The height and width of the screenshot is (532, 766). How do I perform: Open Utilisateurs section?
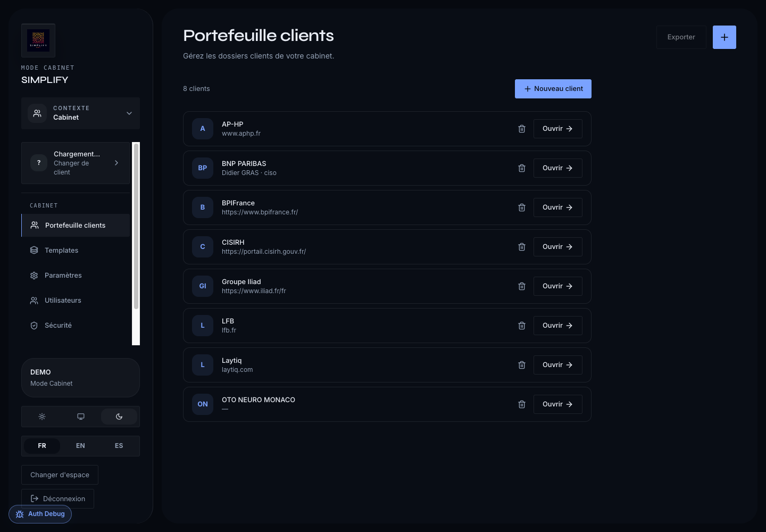coord(76,301)
